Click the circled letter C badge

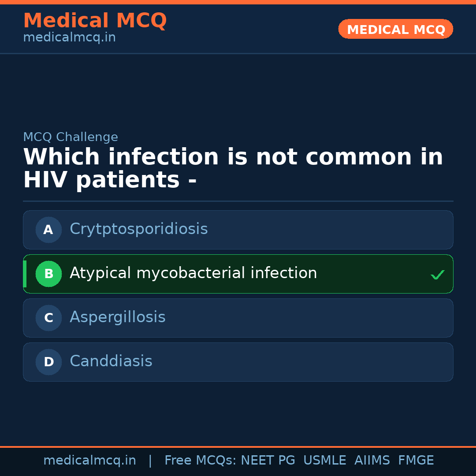point(48,318)
